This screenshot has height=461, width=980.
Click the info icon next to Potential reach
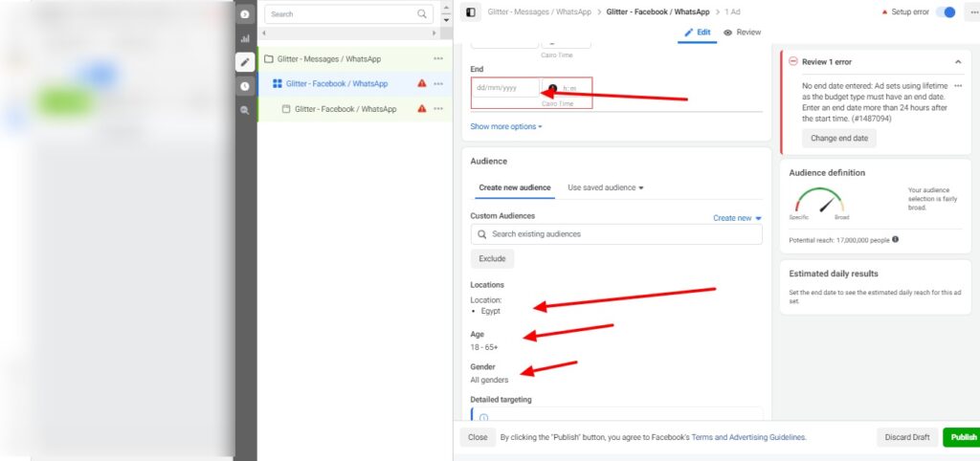pos(895,239)
